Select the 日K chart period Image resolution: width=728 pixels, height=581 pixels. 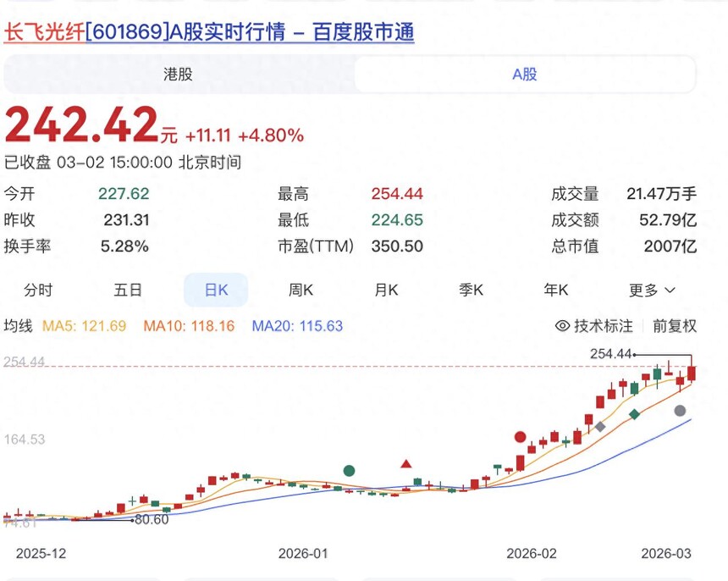pos(216,290)
